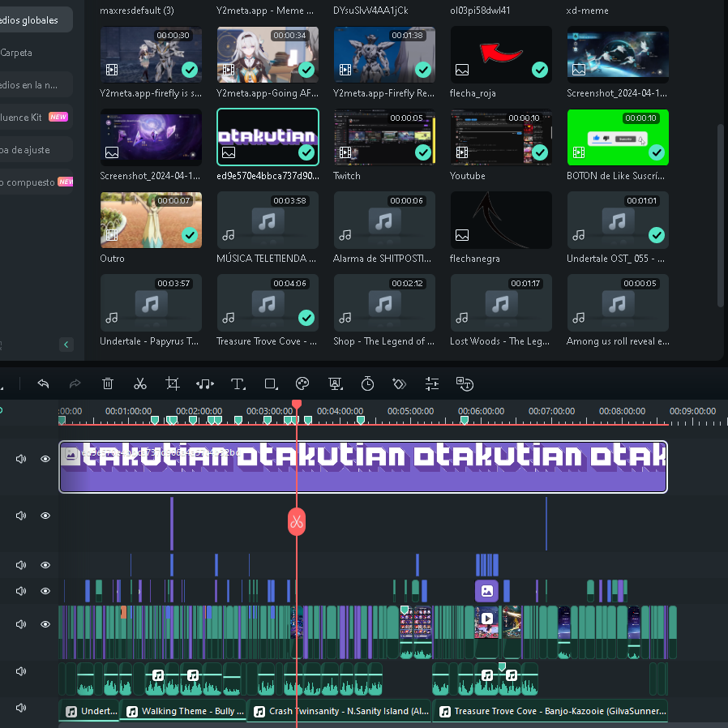Hide the OTAKUTIAN track with eye icon
This screenshot has height=728, width=728.
[x=45, y=459]
